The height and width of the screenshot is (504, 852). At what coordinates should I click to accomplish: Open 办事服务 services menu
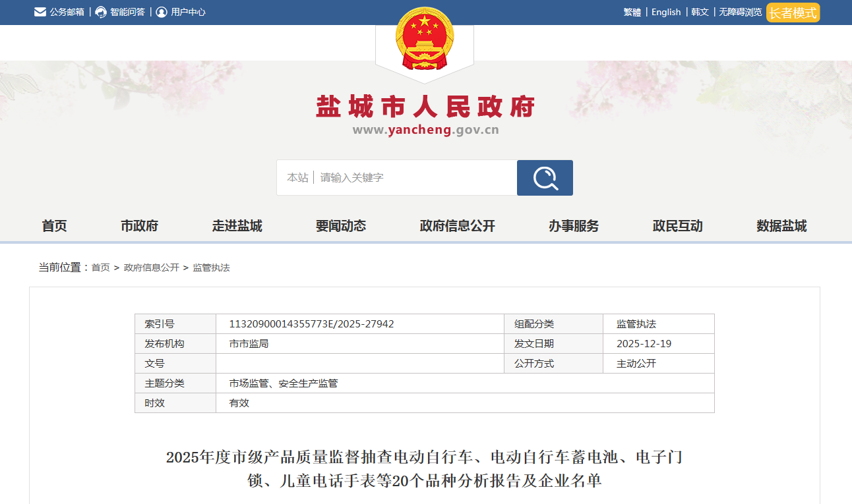[574, 226]
